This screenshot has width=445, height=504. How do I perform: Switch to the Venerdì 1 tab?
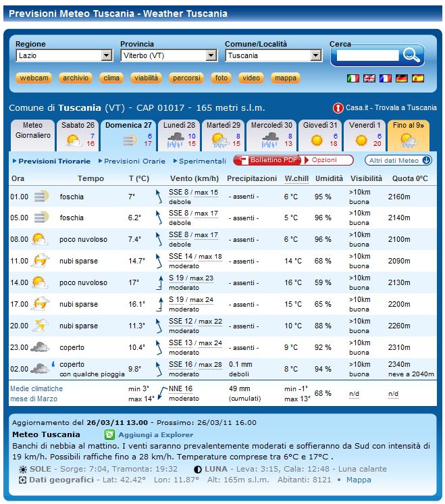point(365,135)
